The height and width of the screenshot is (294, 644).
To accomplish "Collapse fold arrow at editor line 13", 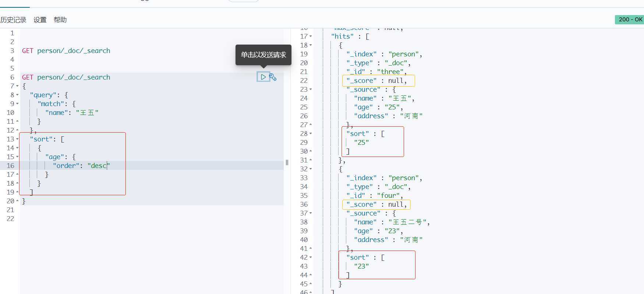I will tap(17, 139).
